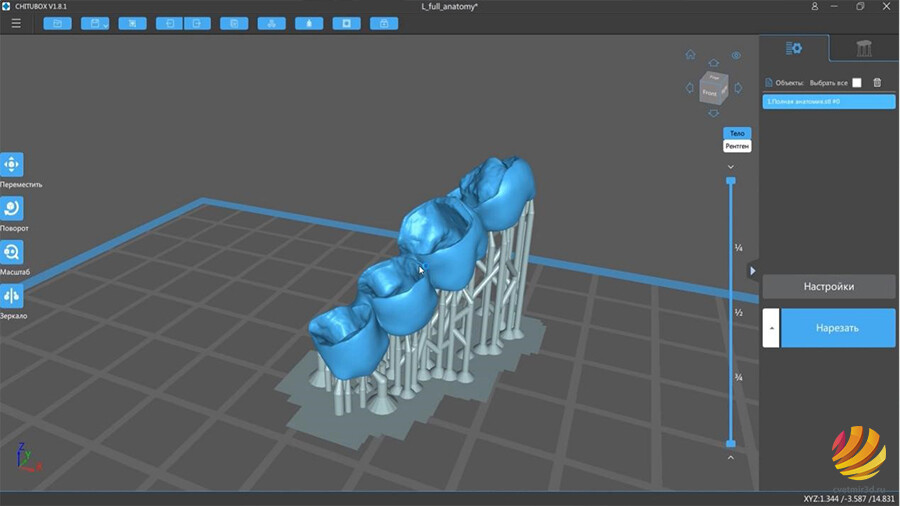Open the slice settings tab with the gear icon
Image resolution: width=900 pixels, height=506 pixels.
[794, 48]
